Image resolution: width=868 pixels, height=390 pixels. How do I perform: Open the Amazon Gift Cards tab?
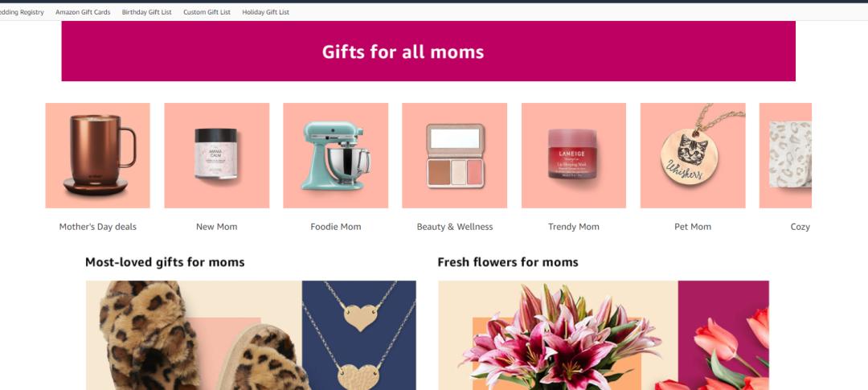pyautogui.click(x=83, y=12)
